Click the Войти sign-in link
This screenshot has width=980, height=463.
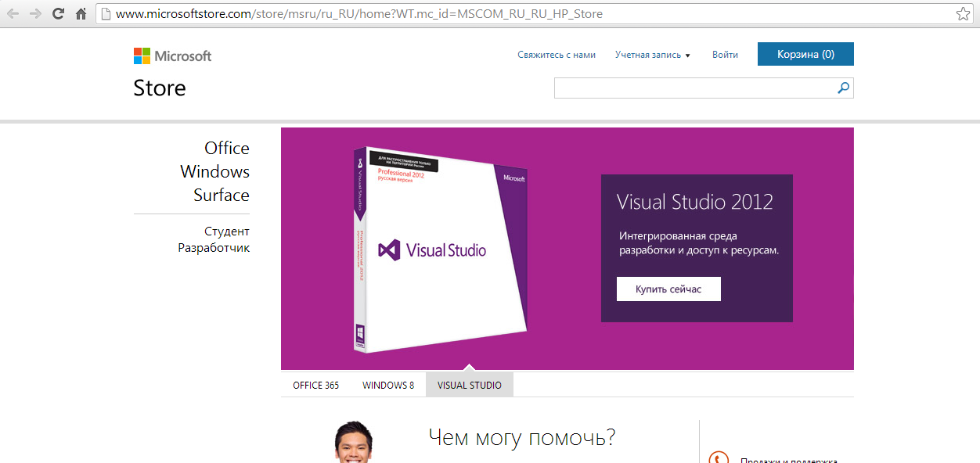(x=725, y=55)
